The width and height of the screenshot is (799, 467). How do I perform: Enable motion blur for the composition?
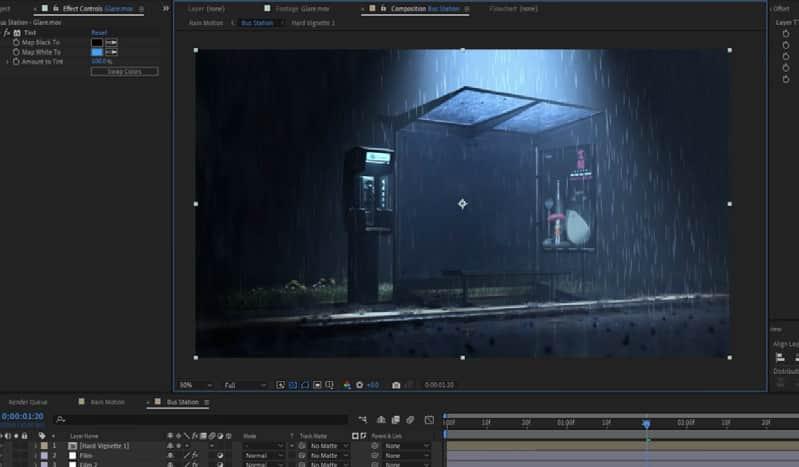(410, 420)
